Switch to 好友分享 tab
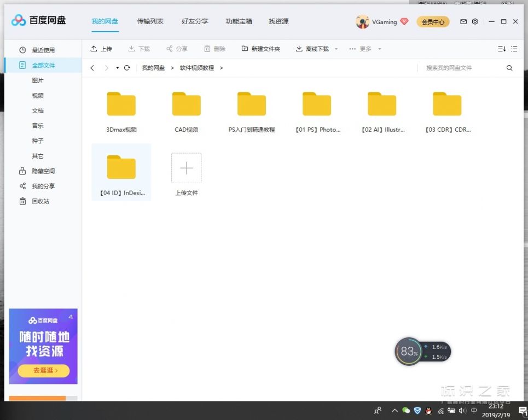The height and width of the screenshot is (420, 528). (x=195, y=21)
